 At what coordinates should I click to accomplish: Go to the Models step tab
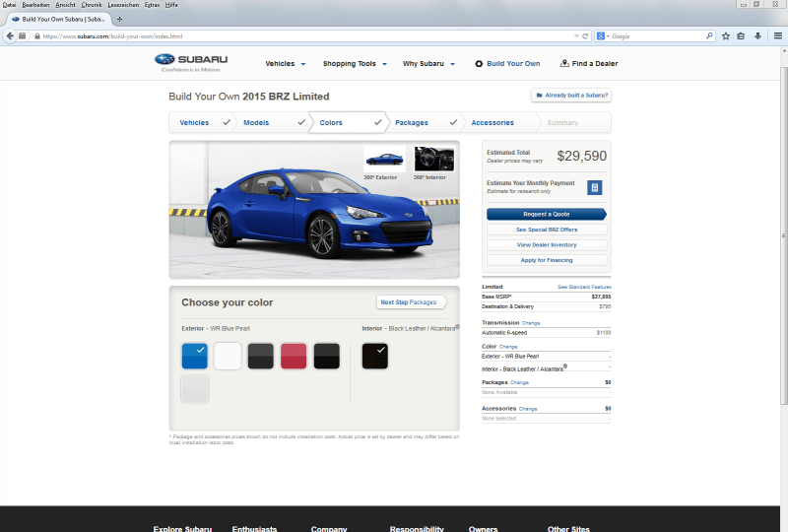[x=272, y=123]
